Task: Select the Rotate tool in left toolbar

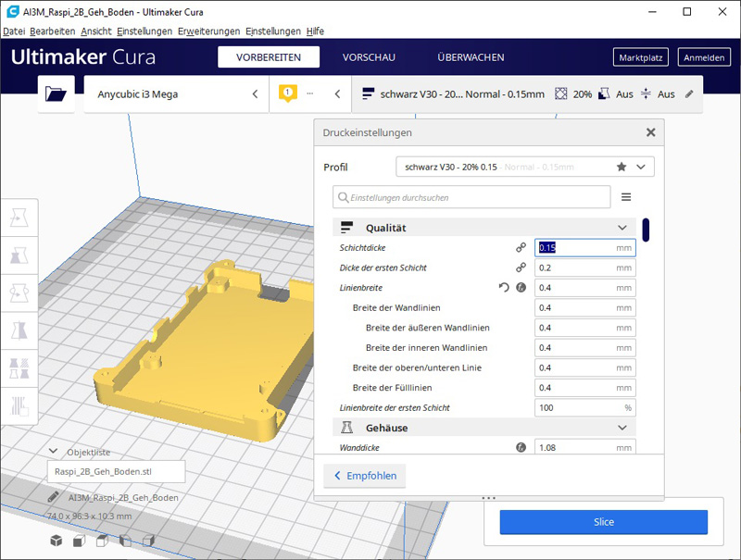Action: pos(19,293)
